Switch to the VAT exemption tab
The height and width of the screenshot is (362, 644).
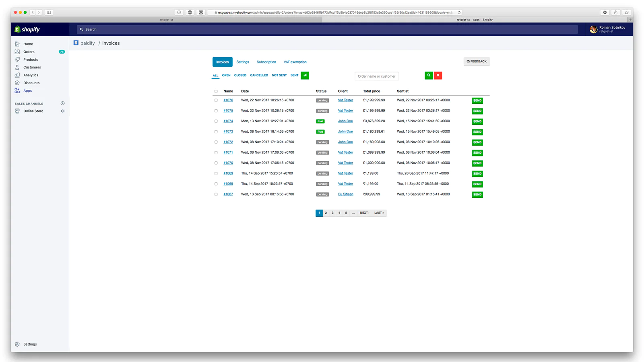[295, 62]
